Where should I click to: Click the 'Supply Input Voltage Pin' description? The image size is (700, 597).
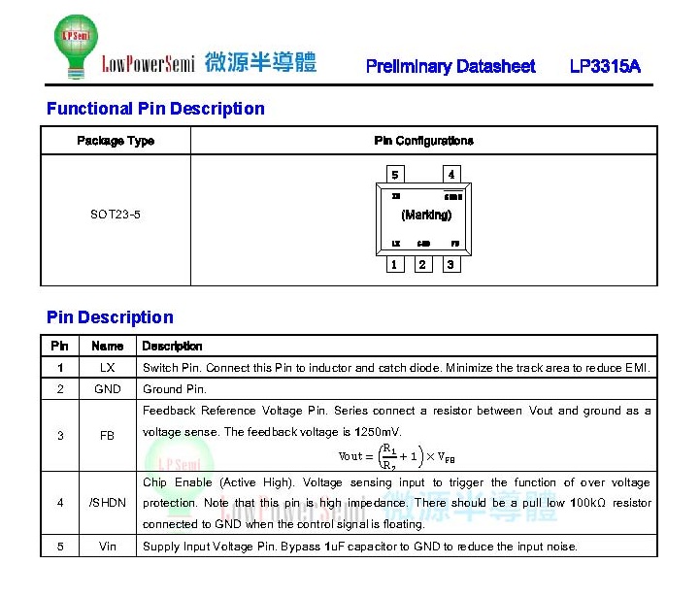[360, 547]
